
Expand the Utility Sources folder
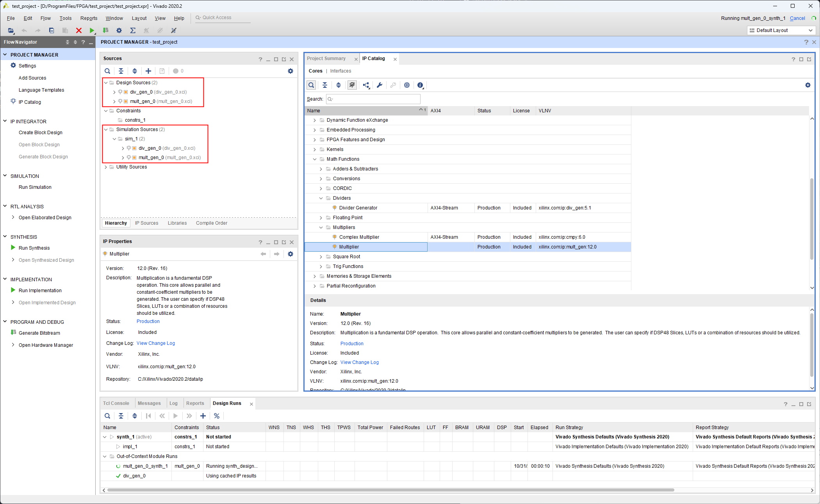coord(106,167)
